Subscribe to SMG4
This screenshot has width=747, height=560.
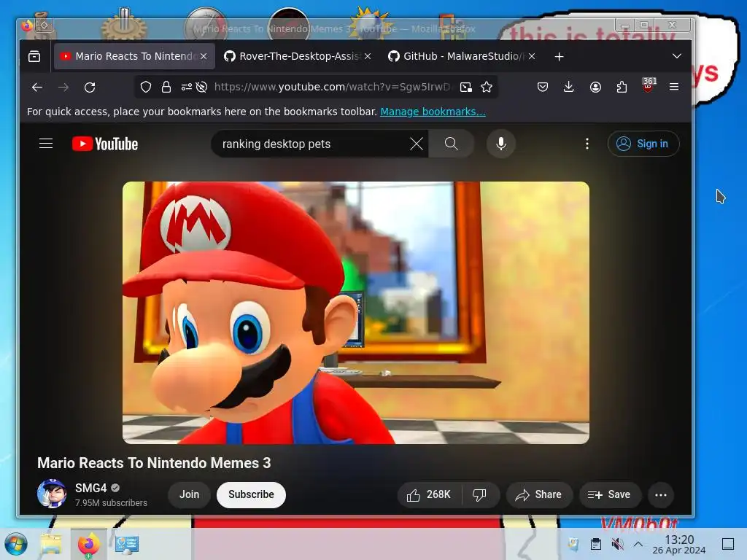pos(251,495)
